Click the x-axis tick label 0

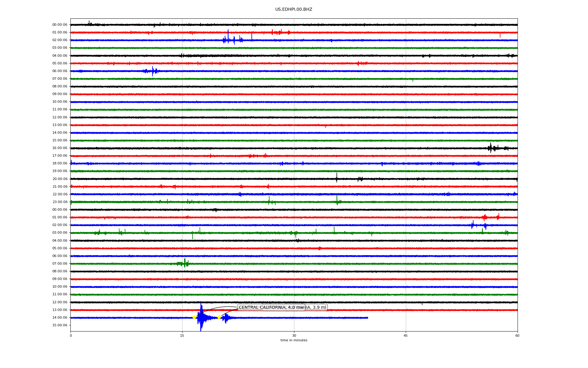[x=71, y=335]
